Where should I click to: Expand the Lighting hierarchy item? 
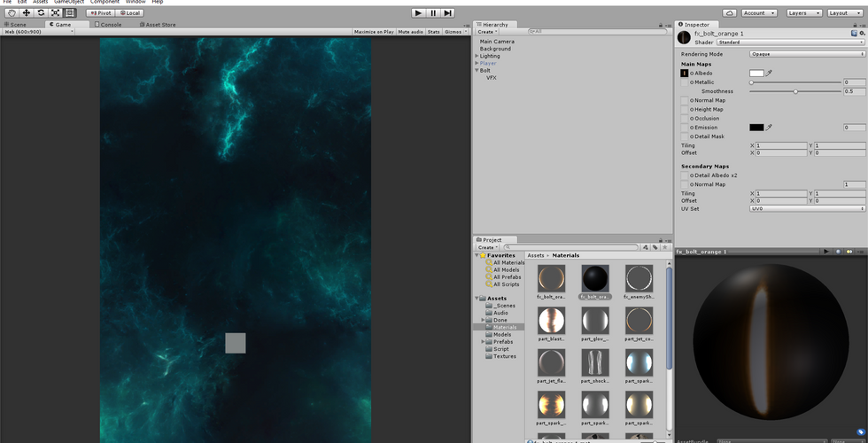(x=477, y=56)
